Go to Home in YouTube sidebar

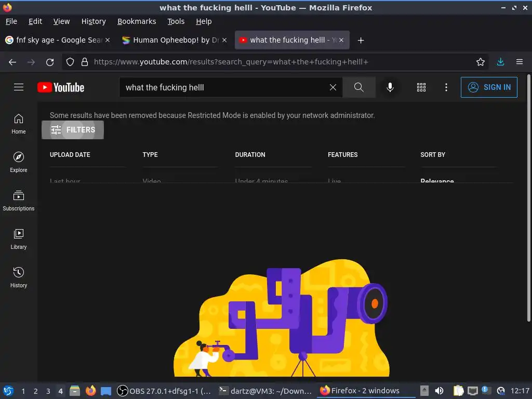point(19,124)
